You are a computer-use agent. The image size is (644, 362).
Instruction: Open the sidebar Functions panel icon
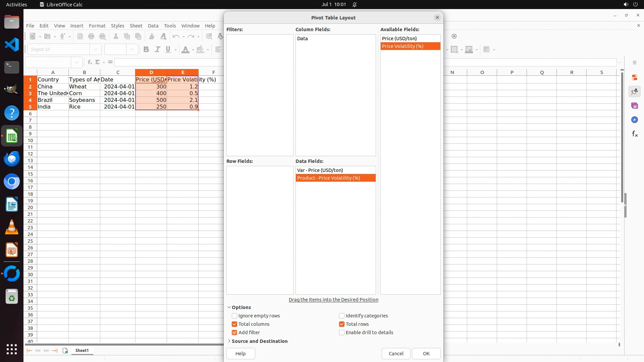coord(635,134)
